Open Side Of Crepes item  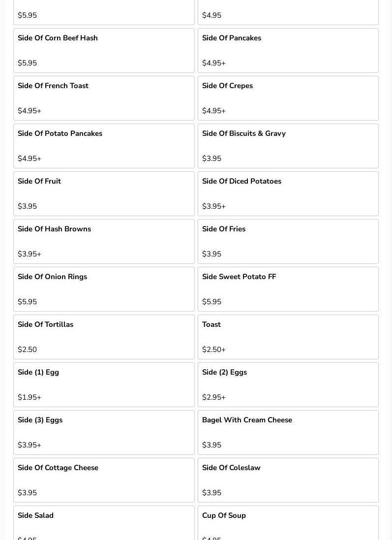(x=288, y=98)
